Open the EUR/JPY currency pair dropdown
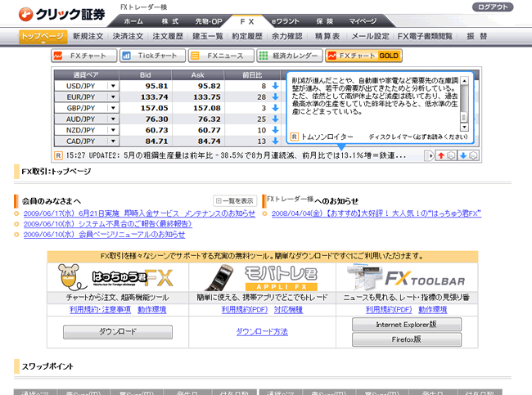The width and height of the screenshot is (532, 395). 113,97
